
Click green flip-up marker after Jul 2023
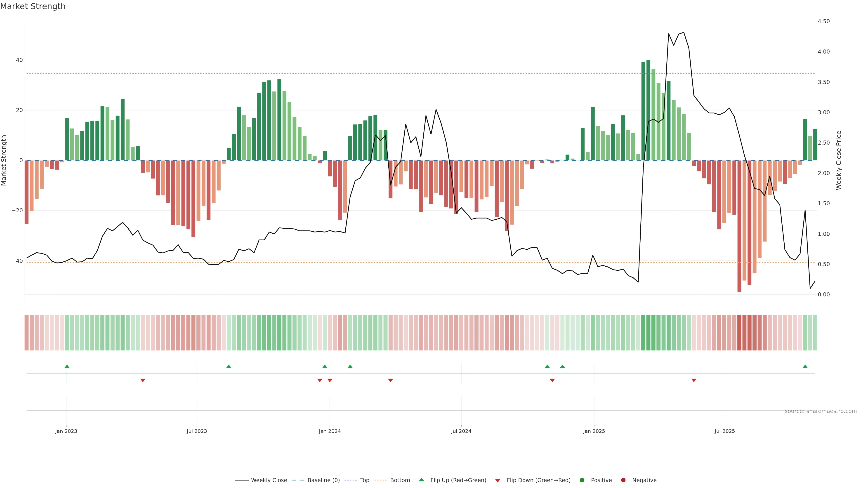point(229,366)
